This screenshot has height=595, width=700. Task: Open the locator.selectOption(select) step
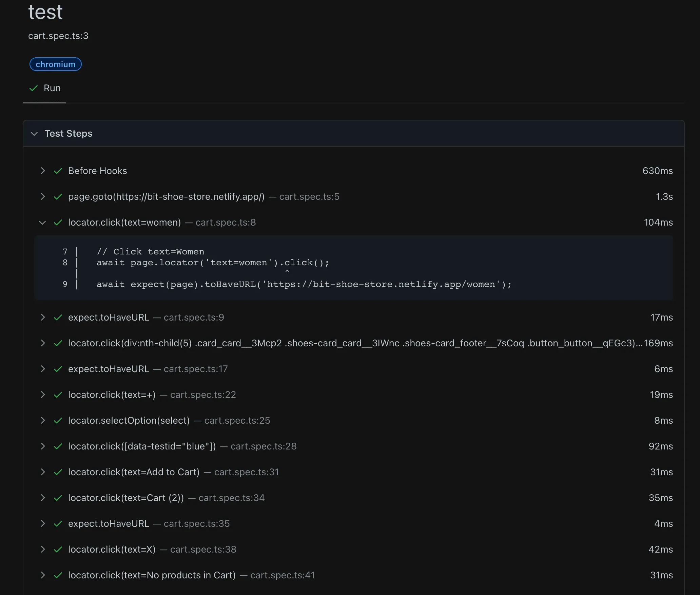tap(43, 420)
